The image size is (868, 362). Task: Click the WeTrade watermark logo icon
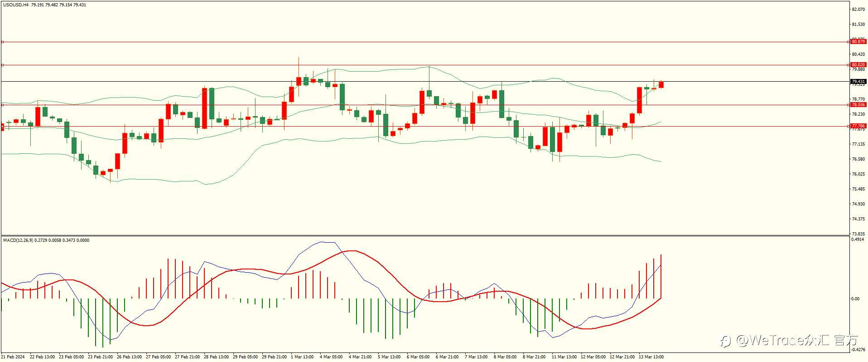click(x=726, y=341)
